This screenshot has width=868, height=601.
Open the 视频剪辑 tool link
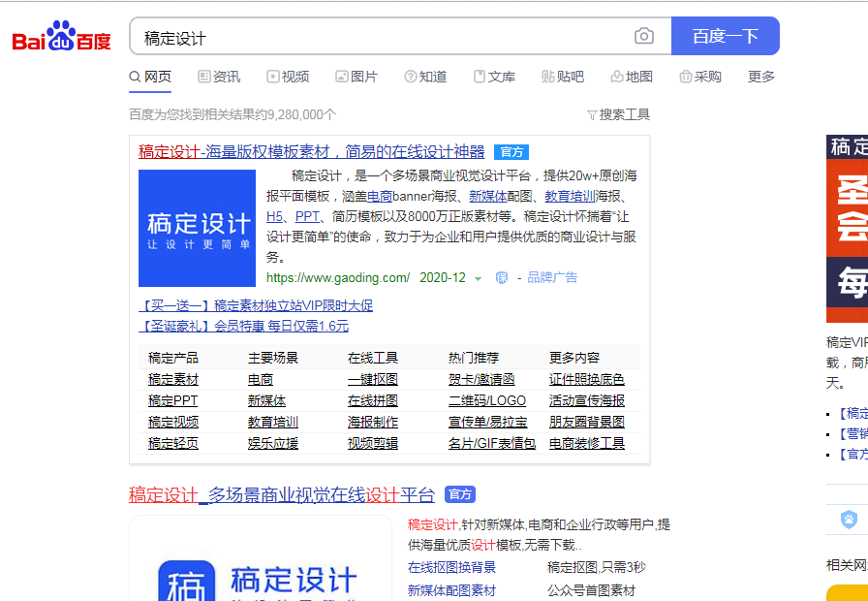click(x=373, y=443)
